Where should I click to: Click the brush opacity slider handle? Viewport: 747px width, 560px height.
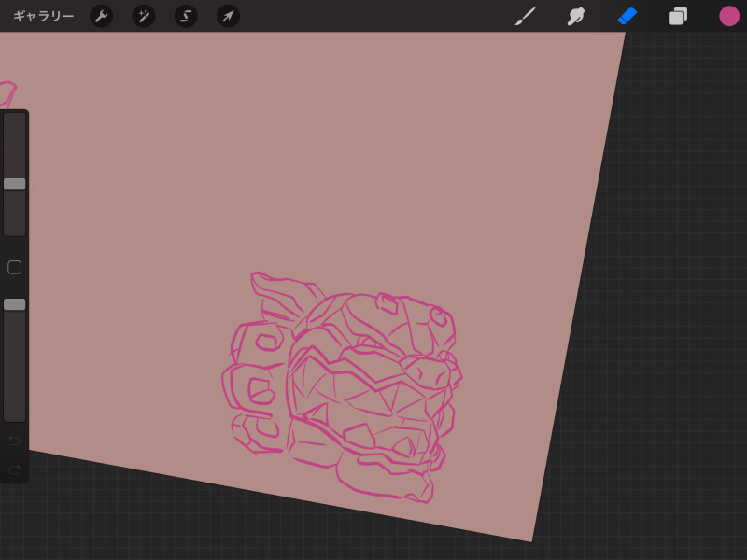click(x=14, y=305)
